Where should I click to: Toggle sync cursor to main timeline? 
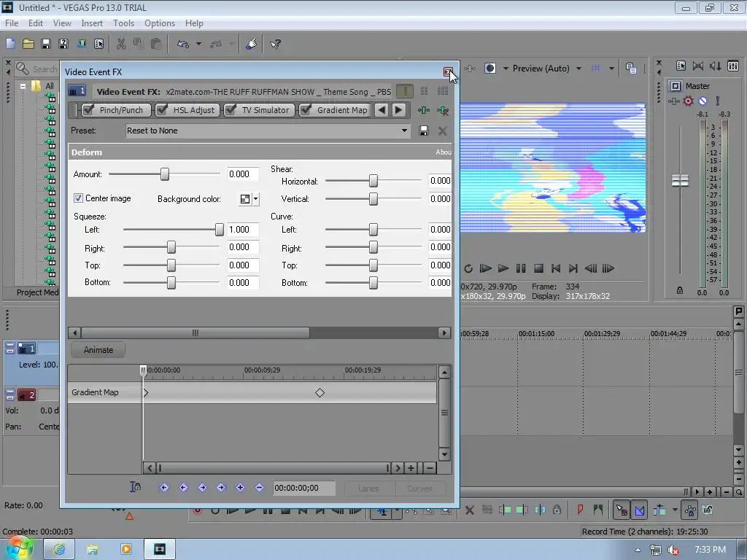(x=135, y=487)
